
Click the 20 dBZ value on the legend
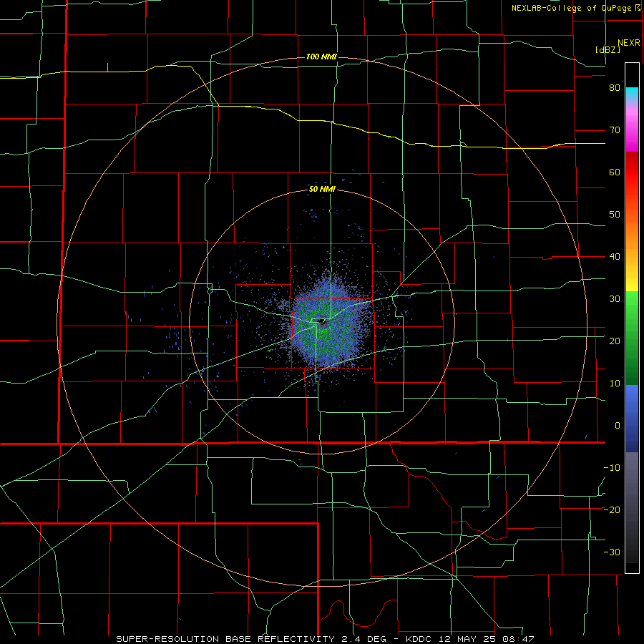(615, 341)
